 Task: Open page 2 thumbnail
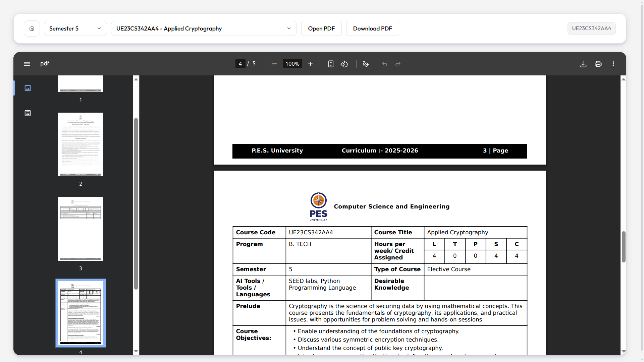pos(80,144)
